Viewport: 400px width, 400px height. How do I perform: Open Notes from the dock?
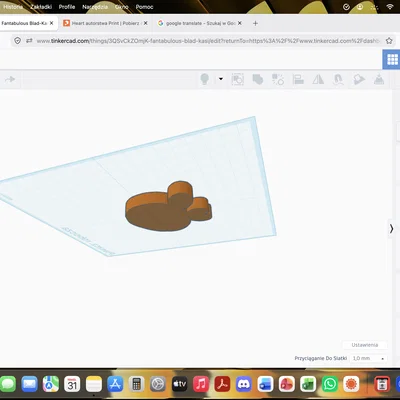click(94, 384)
